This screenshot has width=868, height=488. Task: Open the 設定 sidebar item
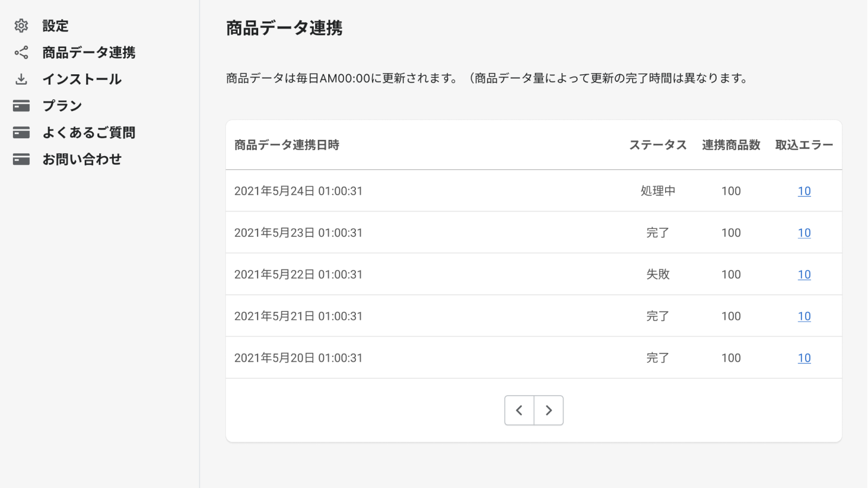[55, 25]
